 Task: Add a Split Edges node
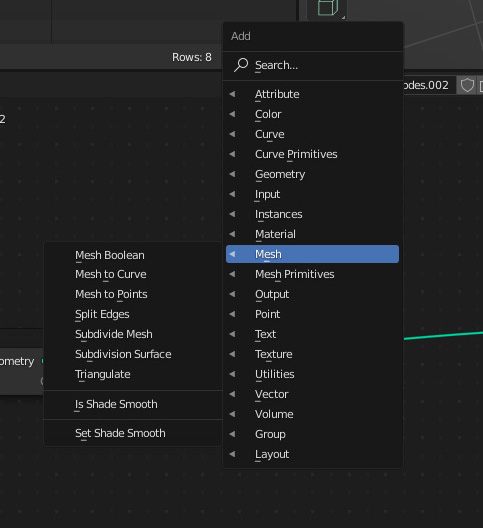(x=133, y=314)
